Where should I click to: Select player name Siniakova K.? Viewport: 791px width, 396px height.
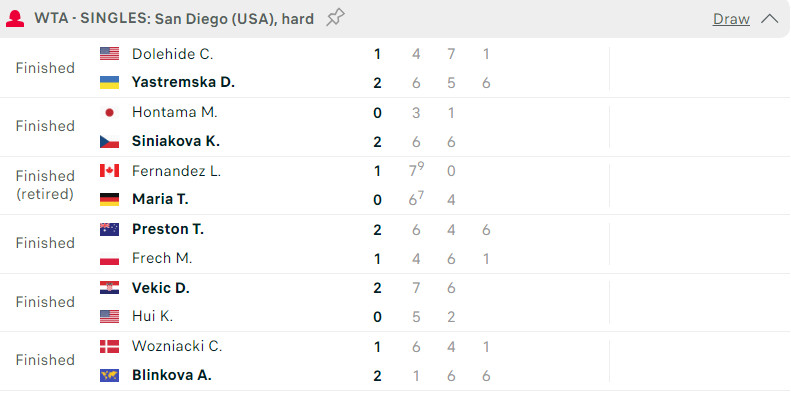tap(176, 141)
